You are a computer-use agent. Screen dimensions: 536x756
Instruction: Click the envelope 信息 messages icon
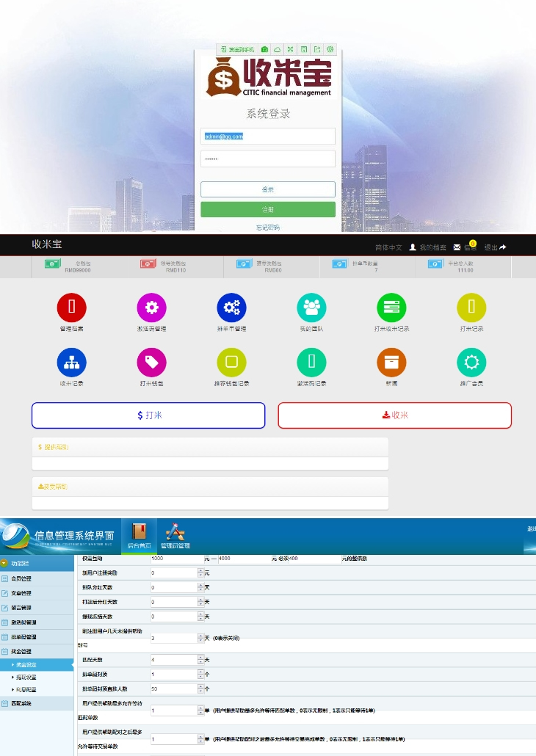click(x=457, y=247)
